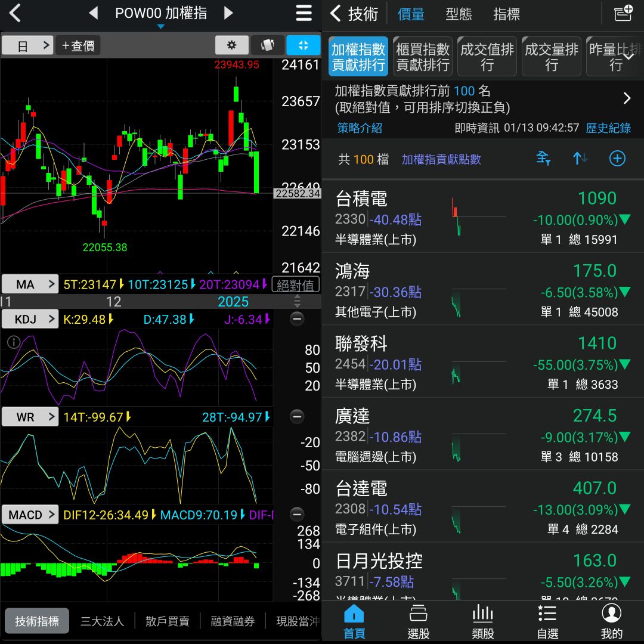Open 我的 profile icon
The width and height of the screenshot is (644, 644).
pos(611,621)
